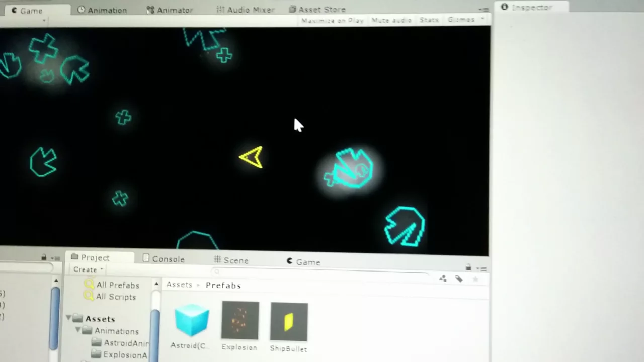The image size is (644, 362).
Task: Select the All Prefabs saved search
Action: pos(118,285)
